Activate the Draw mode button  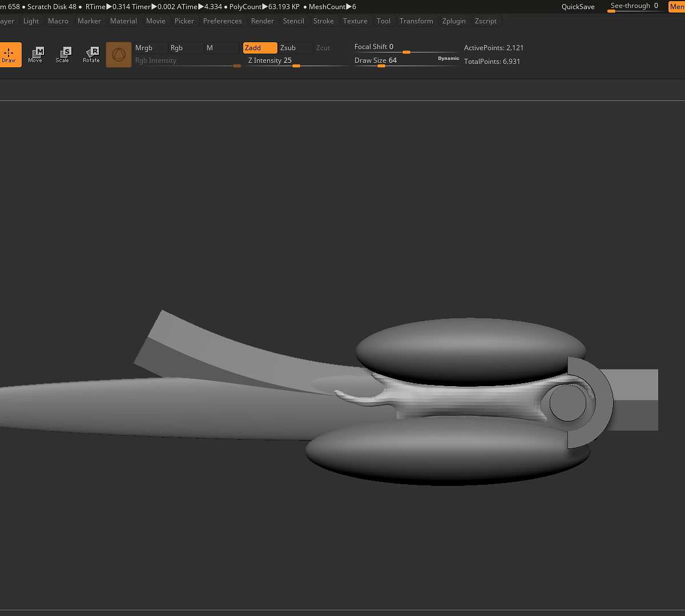pyautogui.click(x=10, y=55)
